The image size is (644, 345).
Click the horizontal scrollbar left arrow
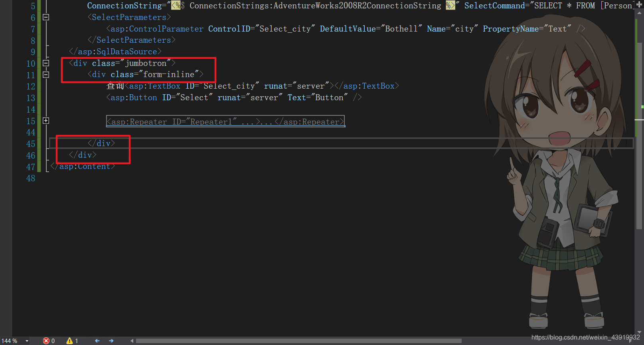click(x=132, y=341)
